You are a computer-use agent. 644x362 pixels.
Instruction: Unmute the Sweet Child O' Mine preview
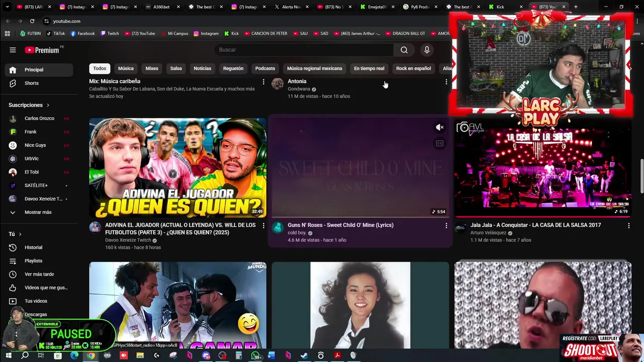click(440, 128)
